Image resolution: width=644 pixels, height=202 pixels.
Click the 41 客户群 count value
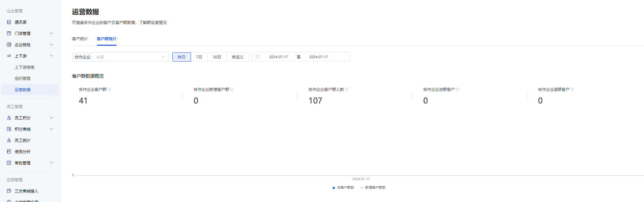click(83, 101)
